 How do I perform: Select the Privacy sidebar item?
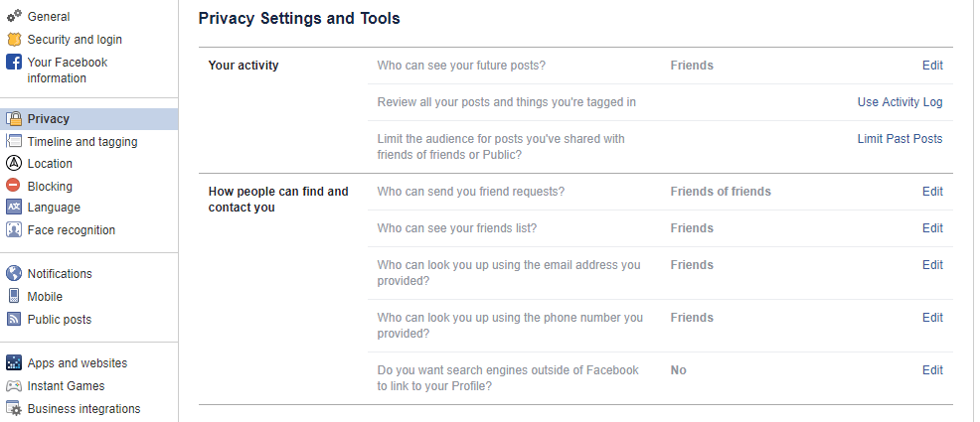coord(48,119)
